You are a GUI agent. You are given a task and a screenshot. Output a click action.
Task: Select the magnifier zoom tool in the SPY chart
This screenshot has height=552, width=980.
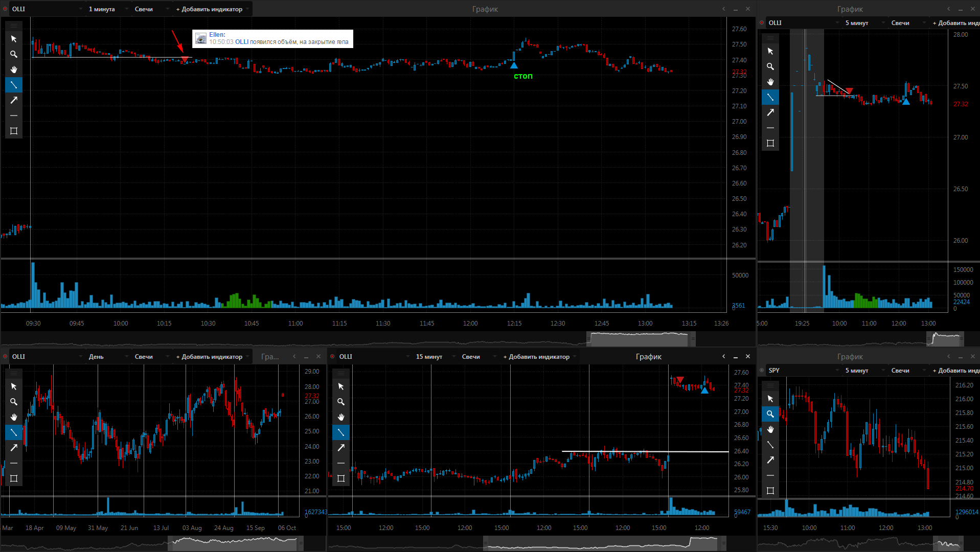pos(770,414)
